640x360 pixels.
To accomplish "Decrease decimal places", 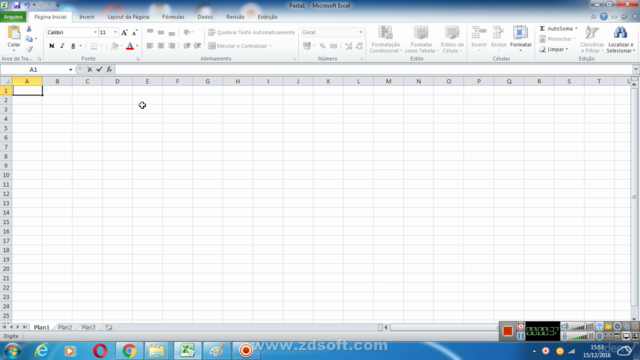I will point(359,46).
